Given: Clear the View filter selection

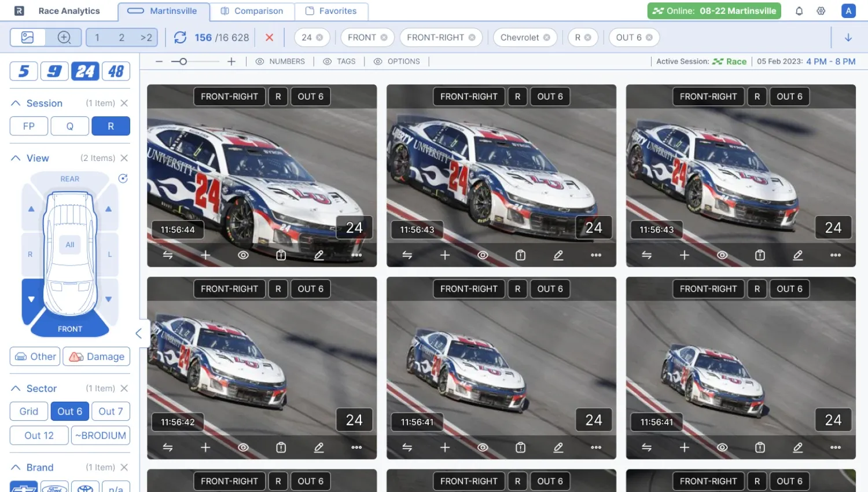Looking at the screenshot, I should 124,158.
